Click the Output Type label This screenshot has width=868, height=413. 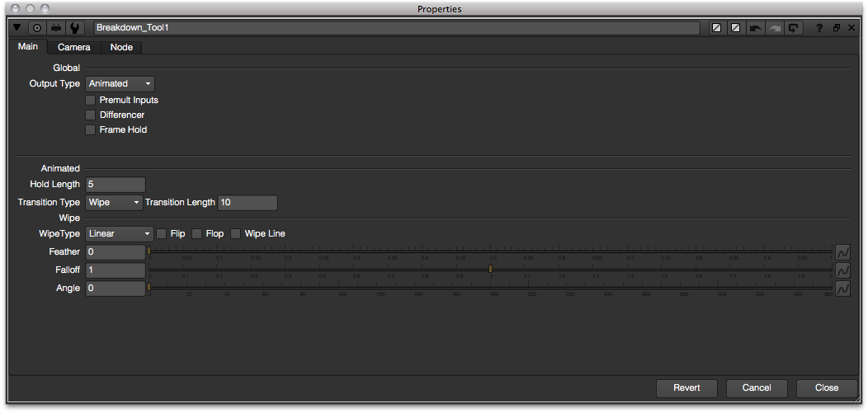click(x=54, y=83)
